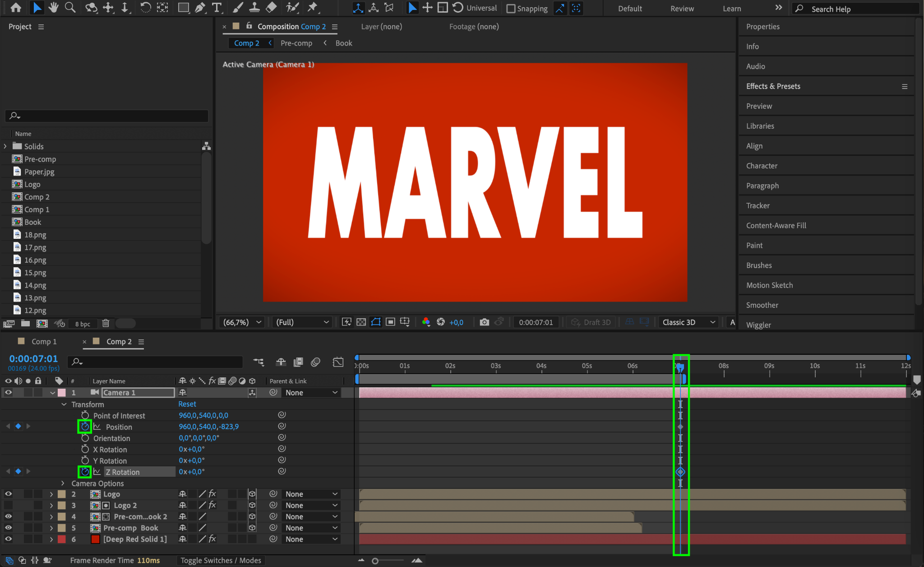Click Reset link for camera Transform

(x=187, y=404)
